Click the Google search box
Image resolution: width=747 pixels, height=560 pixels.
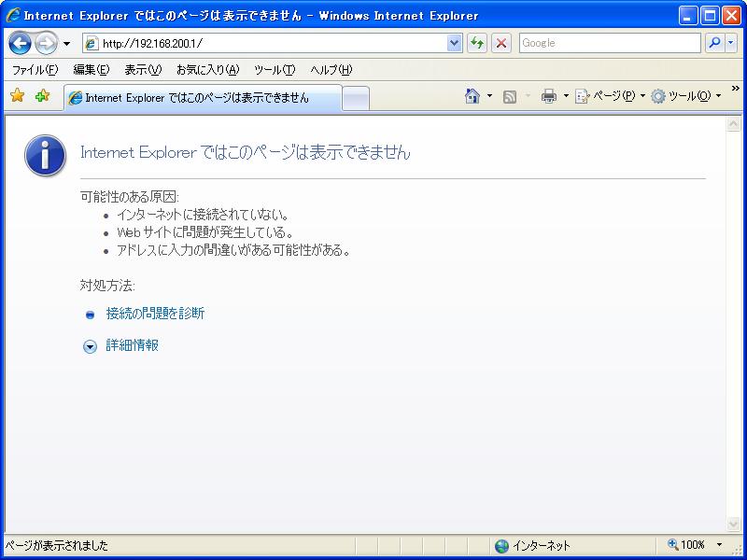pyautogui.click(x=610, y=43)
